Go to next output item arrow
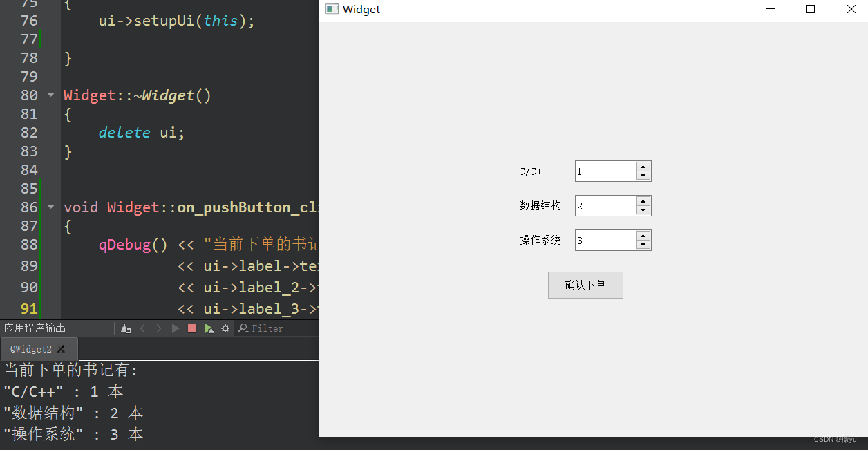 click(159, 328)
